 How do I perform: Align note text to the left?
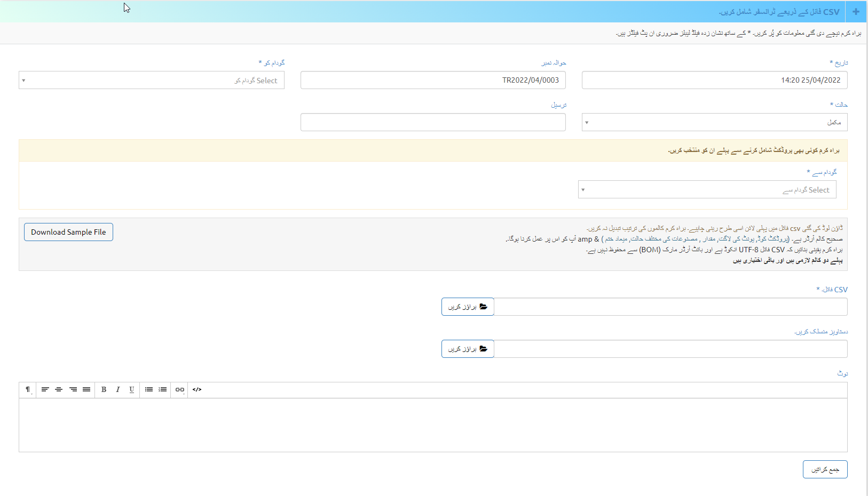(45, 390)
